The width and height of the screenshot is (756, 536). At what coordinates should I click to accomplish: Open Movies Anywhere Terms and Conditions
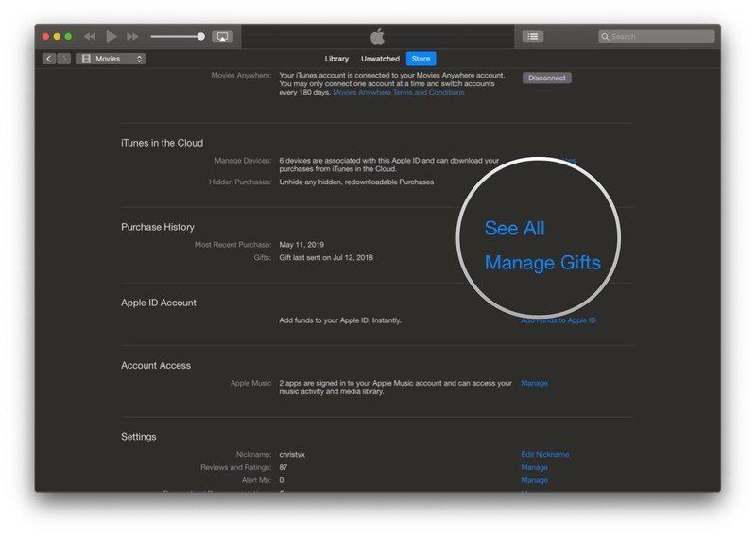click(399, 92)
